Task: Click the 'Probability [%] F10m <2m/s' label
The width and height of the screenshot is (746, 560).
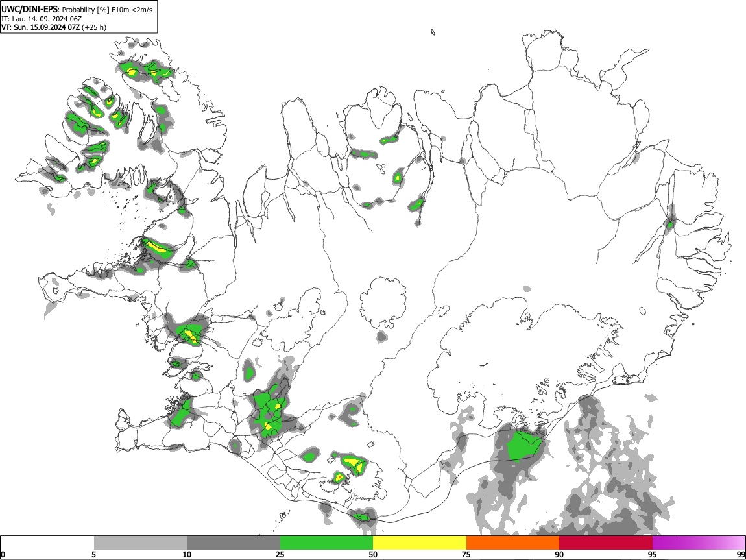Action: (x=108, y=10)
